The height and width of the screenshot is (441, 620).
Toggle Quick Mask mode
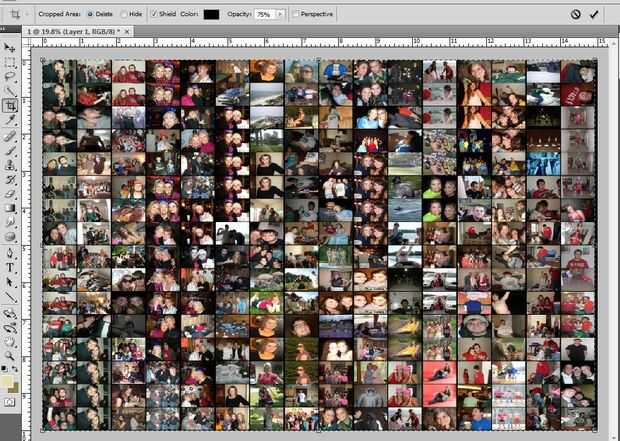pyautogui.click(x=9, y=402)
